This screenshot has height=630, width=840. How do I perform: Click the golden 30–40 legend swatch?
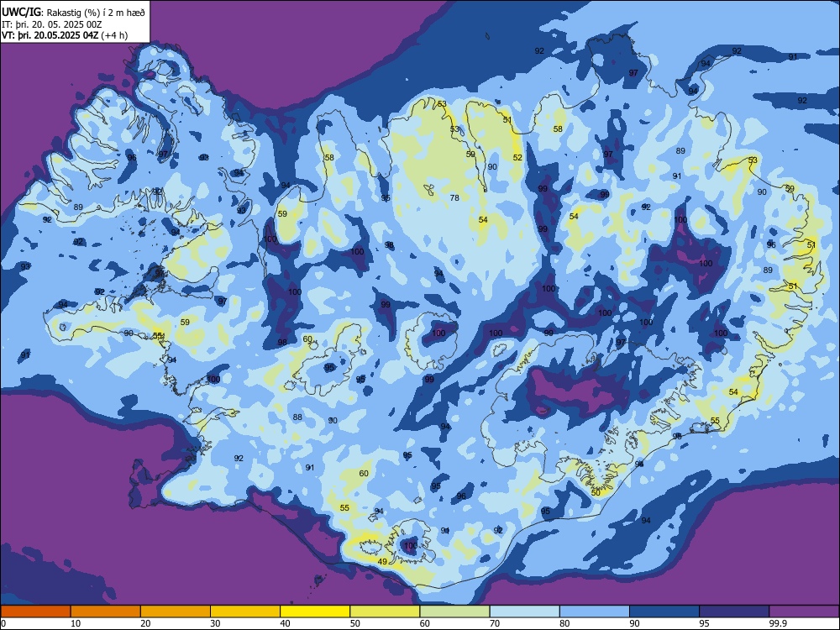tap(245, 612)
